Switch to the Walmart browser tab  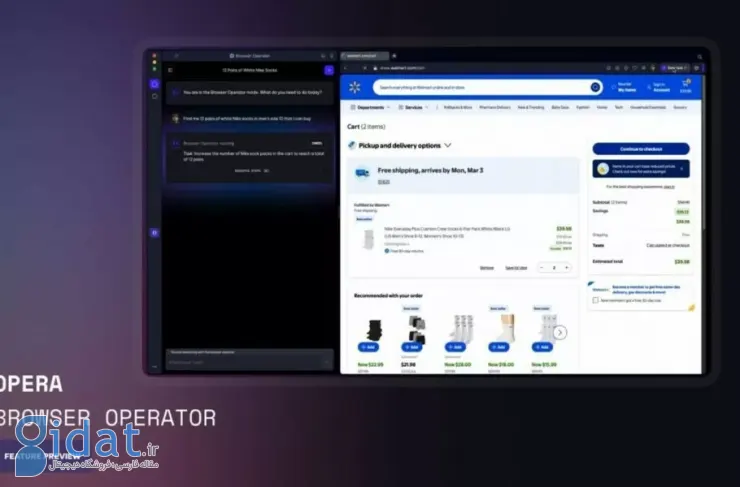click(x=365, y=56)
